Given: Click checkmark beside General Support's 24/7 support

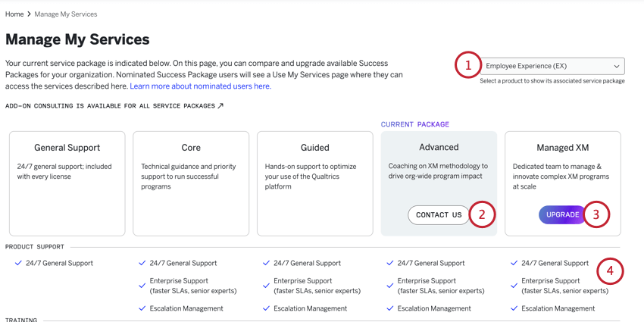Looking at the screenshot, I should tap(18, 264).
